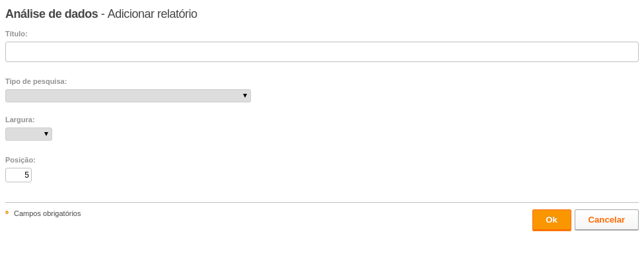Click the Tipo de pesquisa dropdown arrow
Image resolution: width=644 pixels, height=253 pixels.
click(x=245, y=96)
